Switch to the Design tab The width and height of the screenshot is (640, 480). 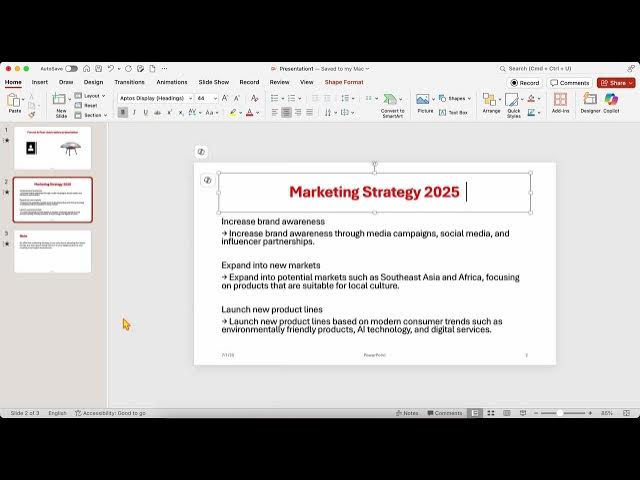pos(93,82)
